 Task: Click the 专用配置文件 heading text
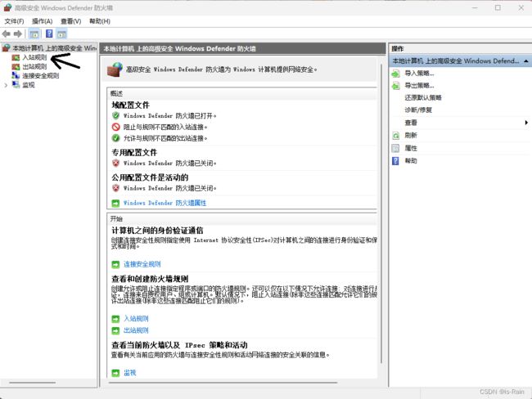(134, 153)
